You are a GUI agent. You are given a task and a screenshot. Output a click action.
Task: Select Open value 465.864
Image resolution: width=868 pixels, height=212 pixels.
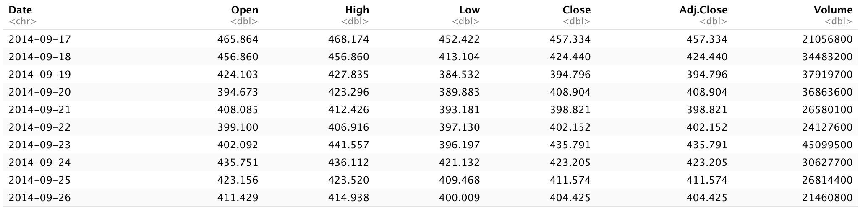tap(238, 39)
